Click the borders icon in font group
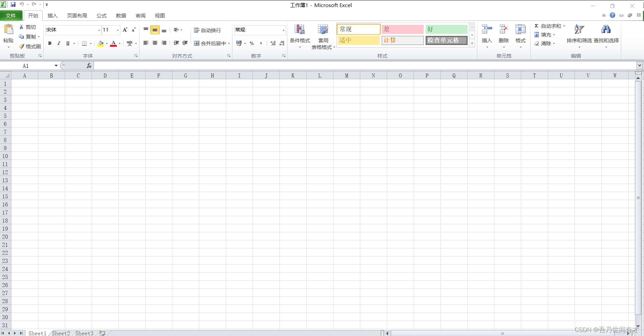644x336 pixels. (x=84, y=43)
